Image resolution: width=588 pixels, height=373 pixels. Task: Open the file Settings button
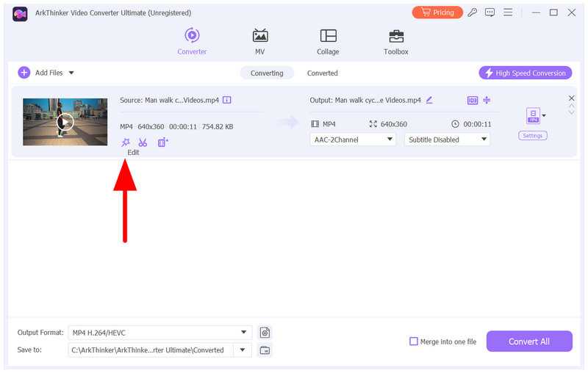[x=532, y=136]
